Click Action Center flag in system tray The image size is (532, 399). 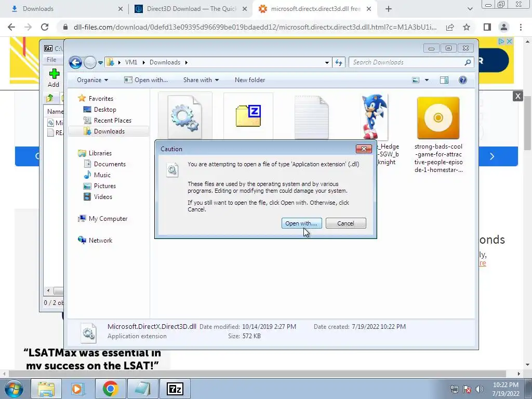point(467,389)
